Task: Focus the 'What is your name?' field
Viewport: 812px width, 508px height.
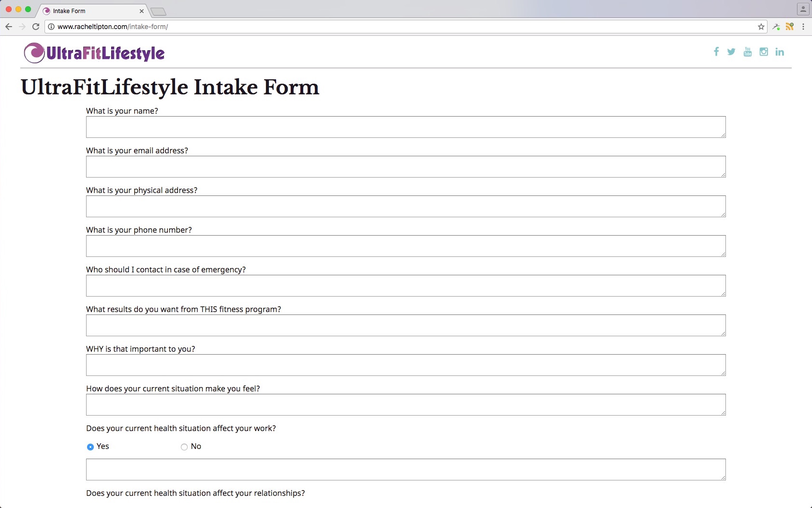Action: click(x=406, y=127)
